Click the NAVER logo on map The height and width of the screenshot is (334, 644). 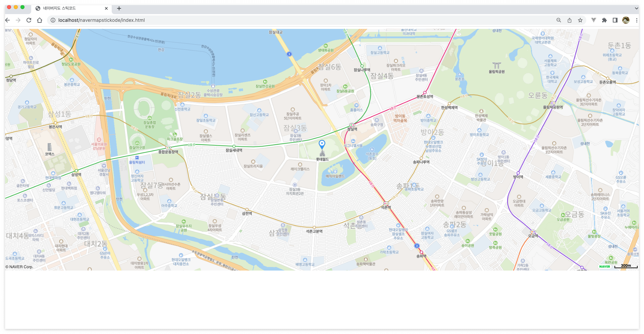click(x=604, y=267)
